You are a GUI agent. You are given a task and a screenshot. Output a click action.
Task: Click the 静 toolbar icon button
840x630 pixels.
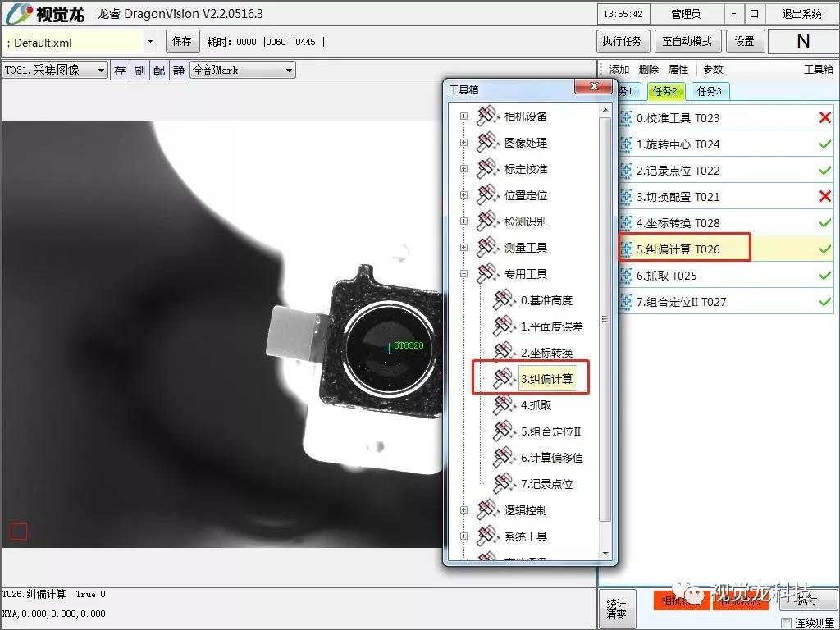pyautogui.click(x=179, y=71)
